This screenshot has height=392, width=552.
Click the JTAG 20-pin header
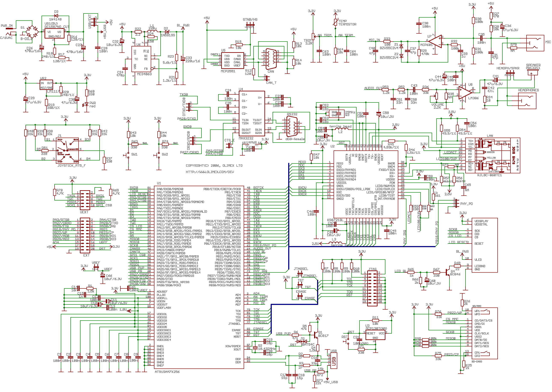pos(372,289)
